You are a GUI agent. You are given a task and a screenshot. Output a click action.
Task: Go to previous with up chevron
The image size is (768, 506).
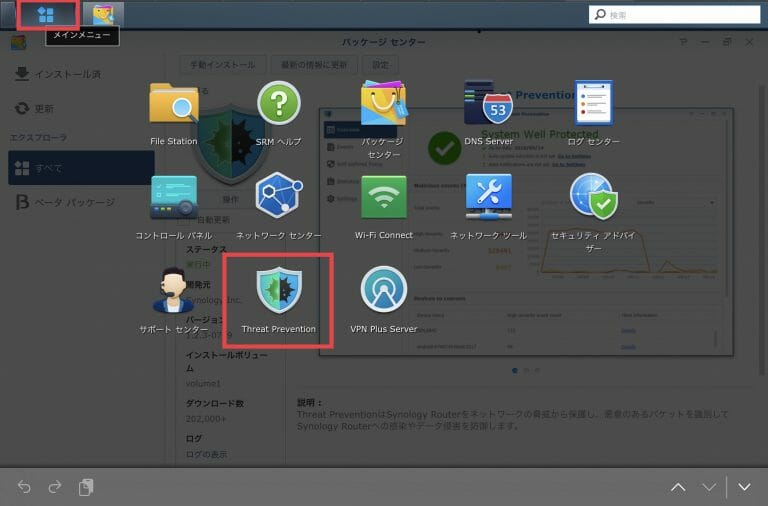pyautogui.click(x=678, y=487)
